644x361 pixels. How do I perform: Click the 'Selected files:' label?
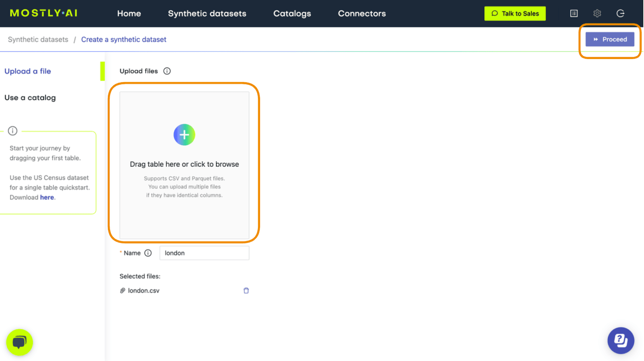click(140, 276)
